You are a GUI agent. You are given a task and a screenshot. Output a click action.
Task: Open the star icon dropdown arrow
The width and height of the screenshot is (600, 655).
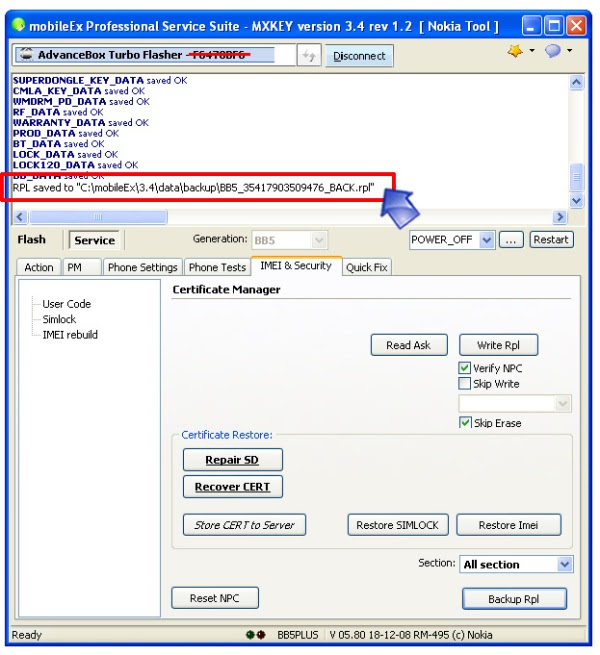[532, 51]
